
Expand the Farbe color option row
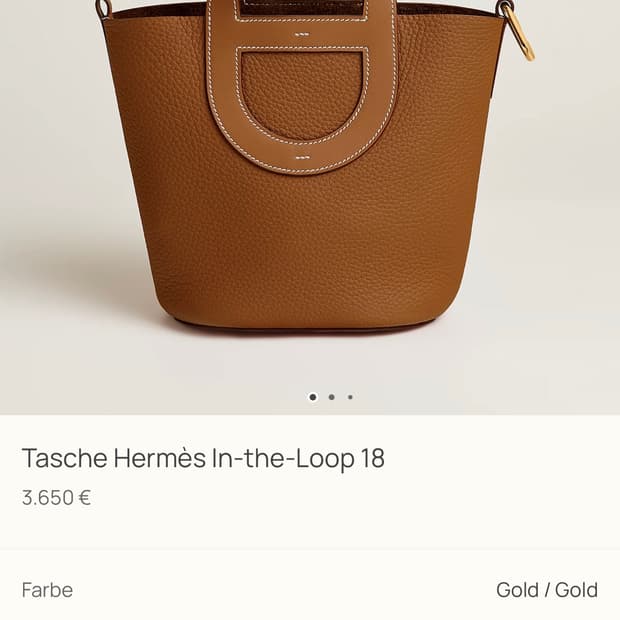point(310,590)
